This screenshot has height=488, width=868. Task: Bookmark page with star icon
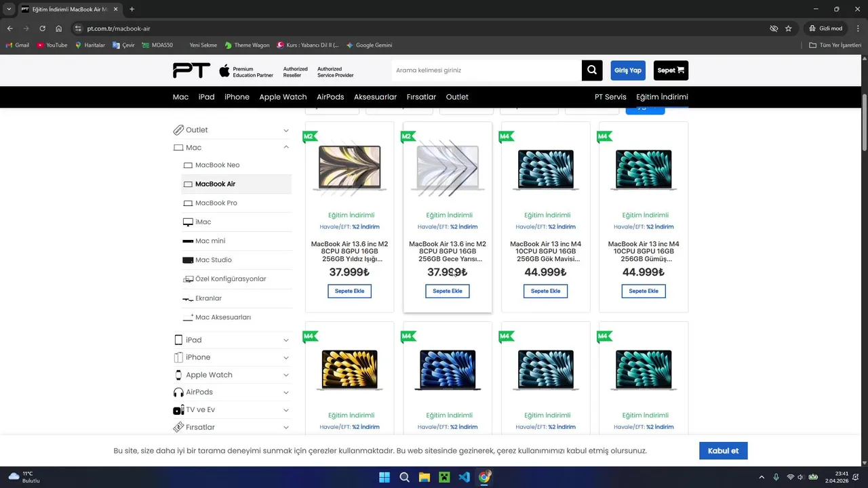click(788, 28)
